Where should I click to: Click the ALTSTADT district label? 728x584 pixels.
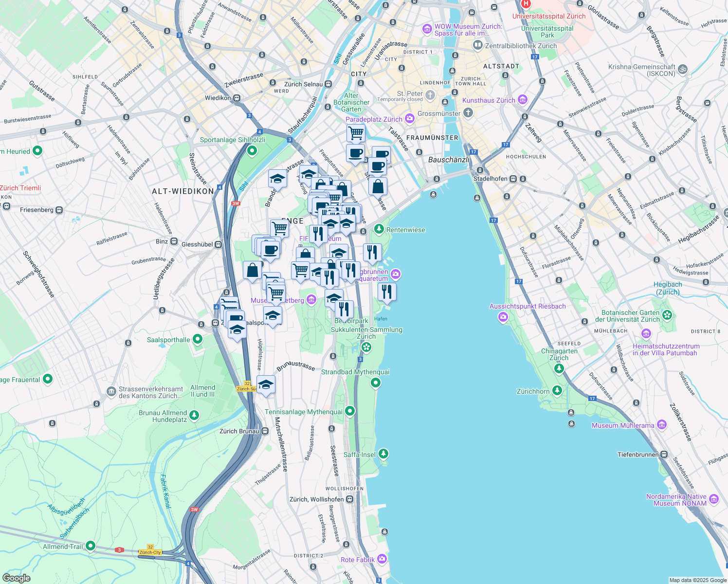click(x=501, y=66)
